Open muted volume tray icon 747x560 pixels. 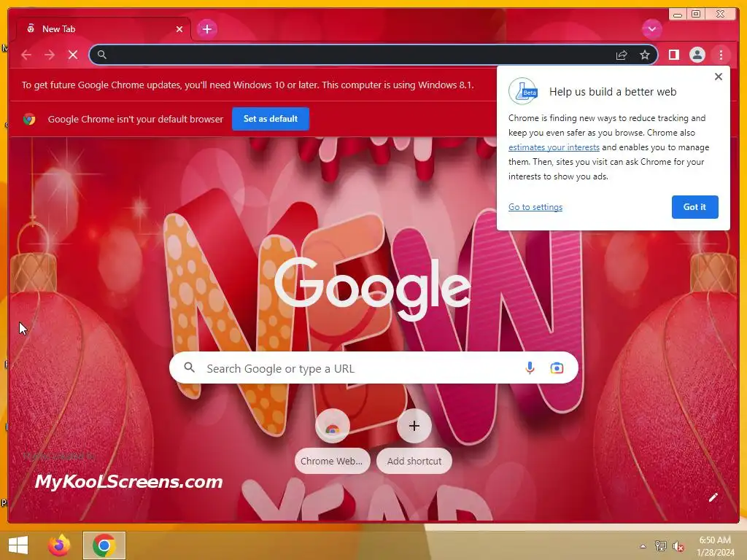click(x=678, y=546)
